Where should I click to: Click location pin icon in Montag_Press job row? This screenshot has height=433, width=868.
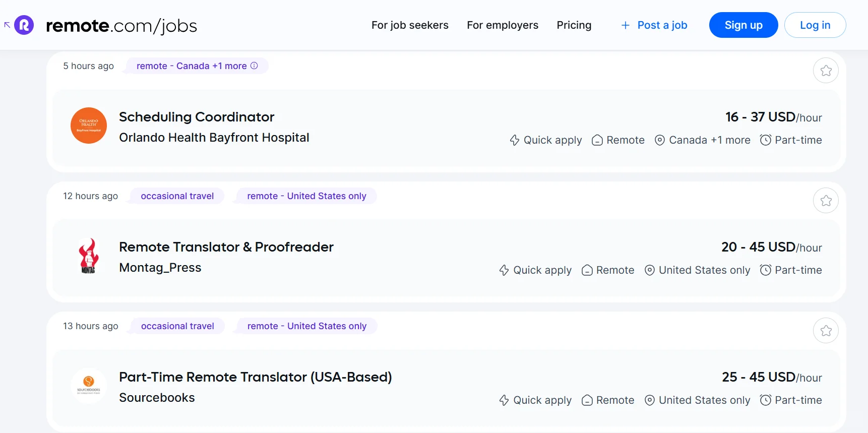[x=650, y=270]
